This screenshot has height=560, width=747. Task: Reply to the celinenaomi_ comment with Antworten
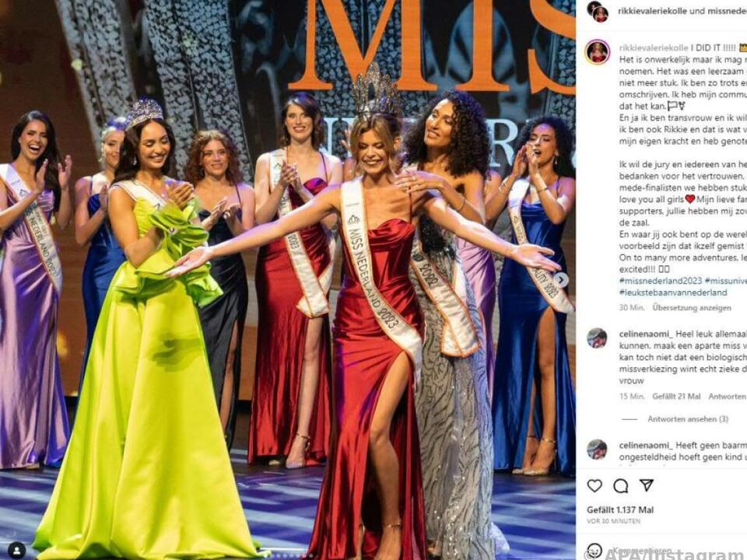(x=727, y=396)
